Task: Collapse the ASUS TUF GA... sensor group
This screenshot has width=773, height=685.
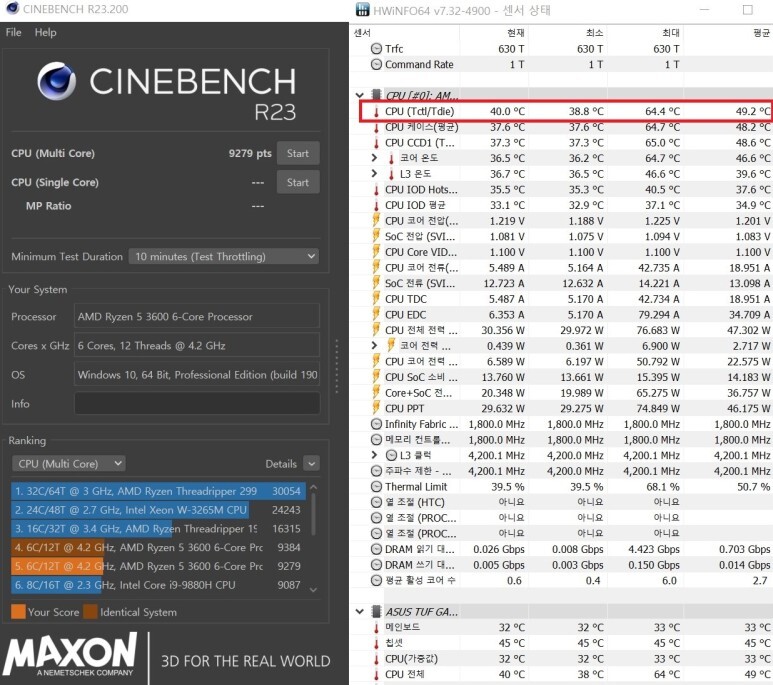Action: tap(360, 612)
